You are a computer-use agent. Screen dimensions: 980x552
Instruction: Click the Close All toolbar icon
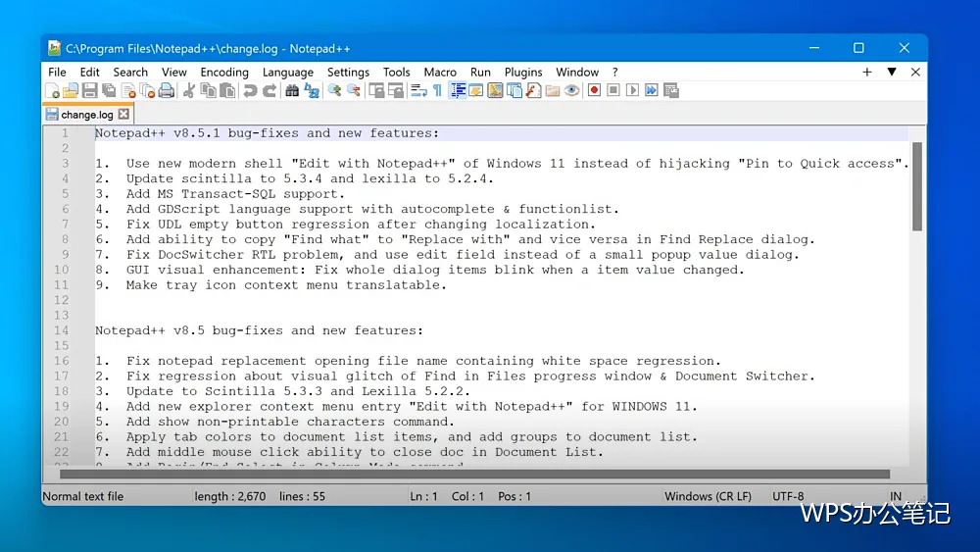point(148,90)
